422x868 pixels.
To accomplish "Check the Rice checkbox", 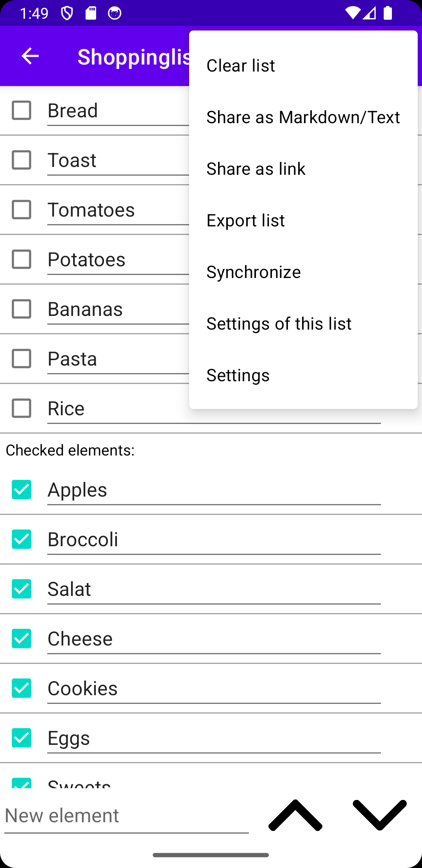I will click(21, 408).
